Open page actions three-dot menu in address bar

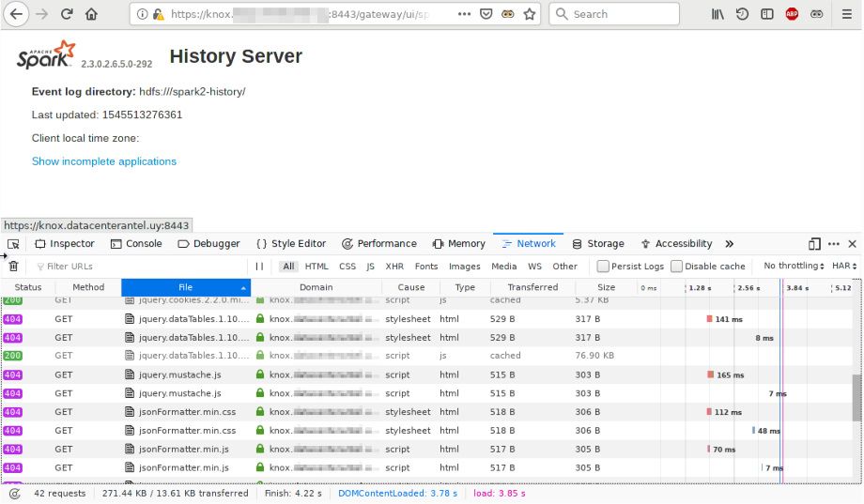[x=465, y=14]
